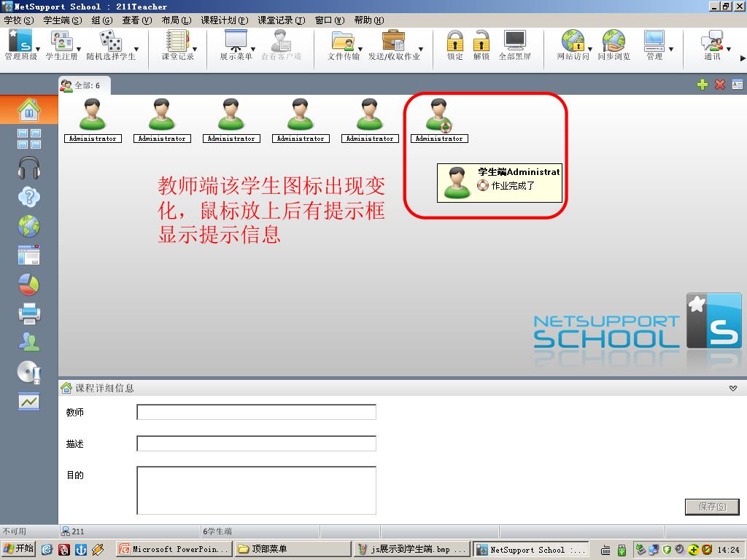
Task: Click the group properties icon beside red X
Action: [x=737, y=85]
